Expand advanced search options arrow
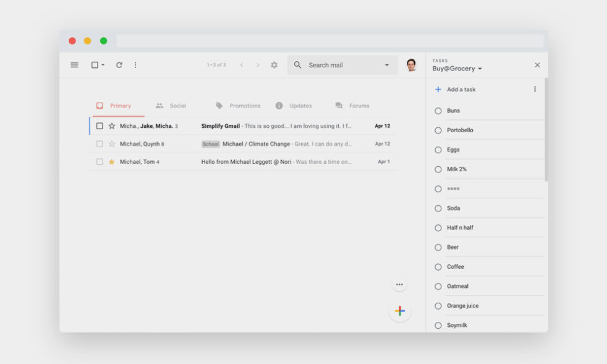 386,64
